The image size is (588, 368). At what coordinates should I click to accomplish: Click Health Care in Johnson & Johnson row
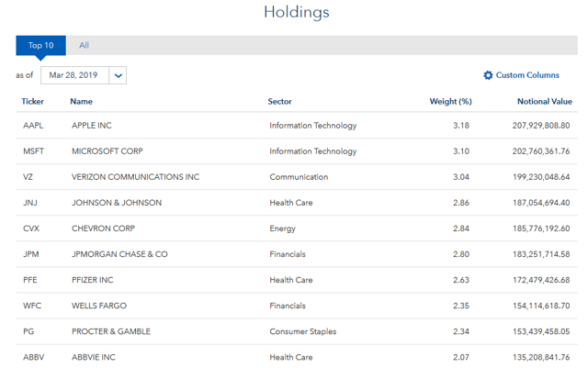coord(291,203)
